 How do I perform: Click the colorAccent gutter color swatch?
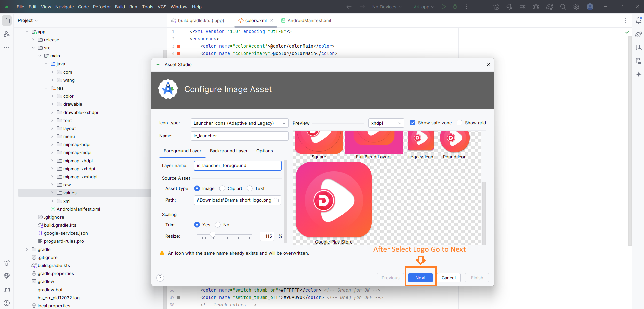pos(179,46)
